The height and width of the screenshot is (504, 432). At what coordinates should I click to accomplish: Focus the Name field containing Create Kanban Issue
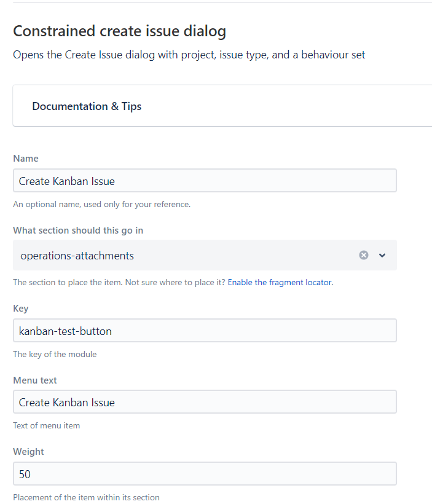click(205, 181)
